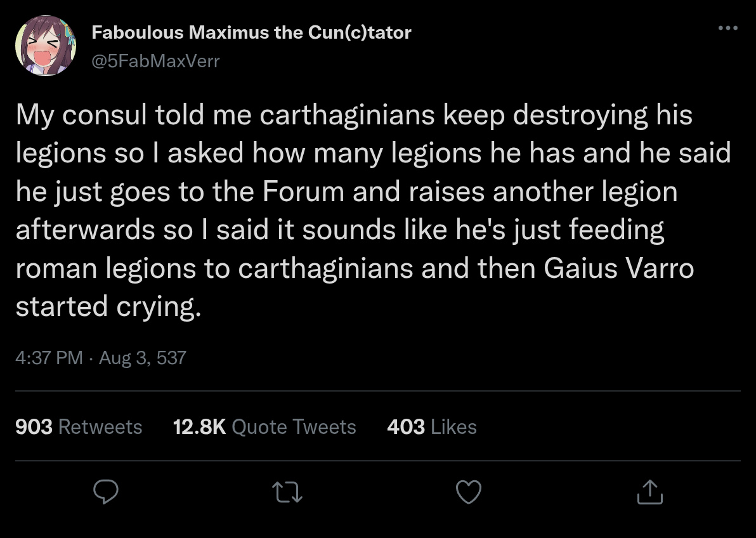This screenshot has height=538, width=756.
Task: Click the reply speech bubble icon
Action: 105,492
